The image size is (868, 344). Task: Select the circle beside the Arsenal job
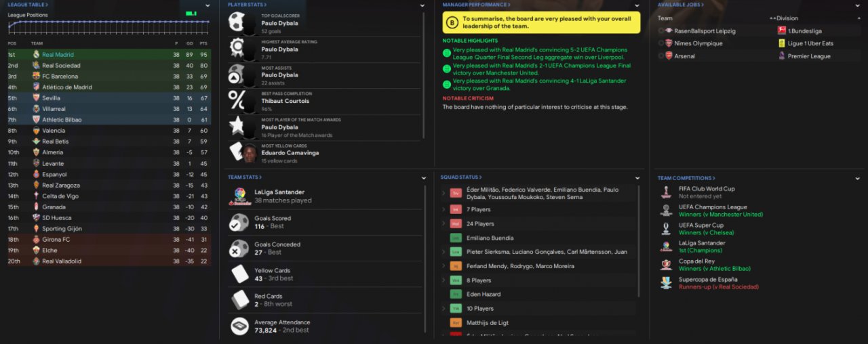point(660,56)
